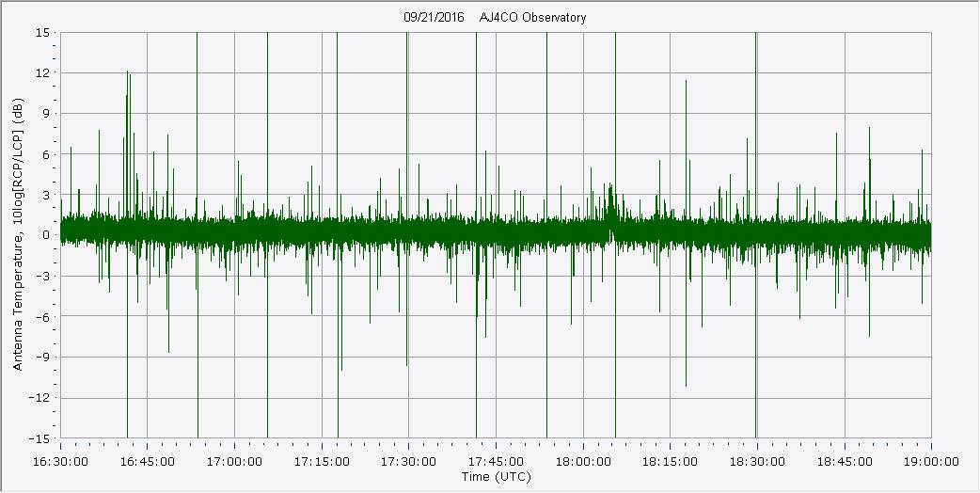
Task: Select the 19:00:00 time tick label
Action: coord(931,462)
